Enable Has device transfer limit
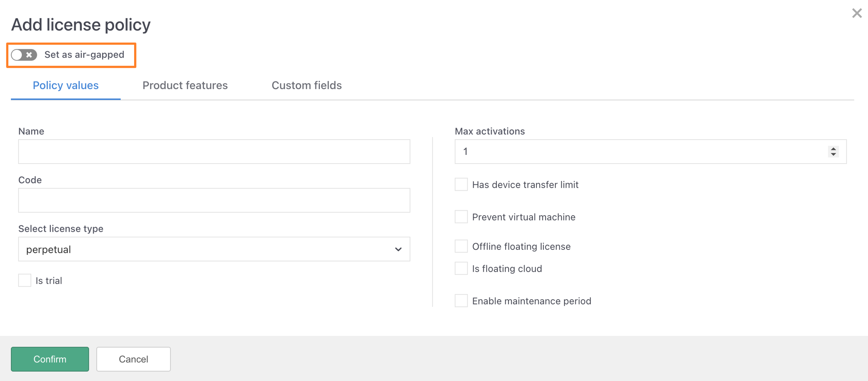Screen dimensions: 868x381 tap(461, 185)
